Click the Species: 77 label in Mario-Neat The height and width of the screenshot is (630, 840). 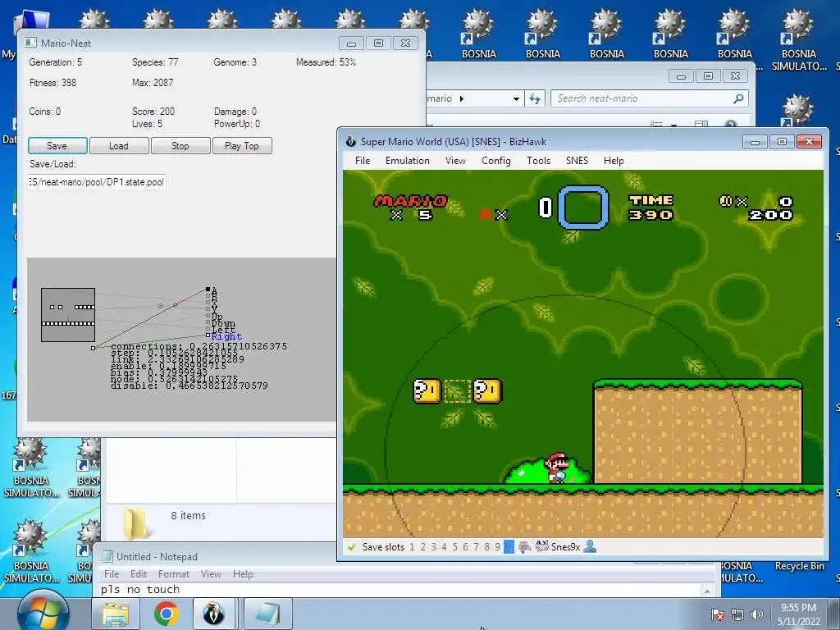point(155,62)
